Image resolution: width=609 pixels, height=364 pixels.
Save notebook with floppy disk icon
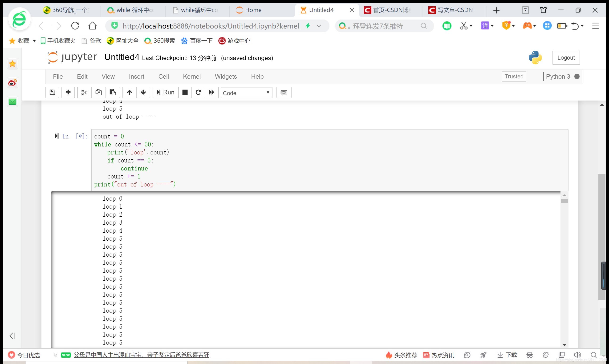pos(52,93)
